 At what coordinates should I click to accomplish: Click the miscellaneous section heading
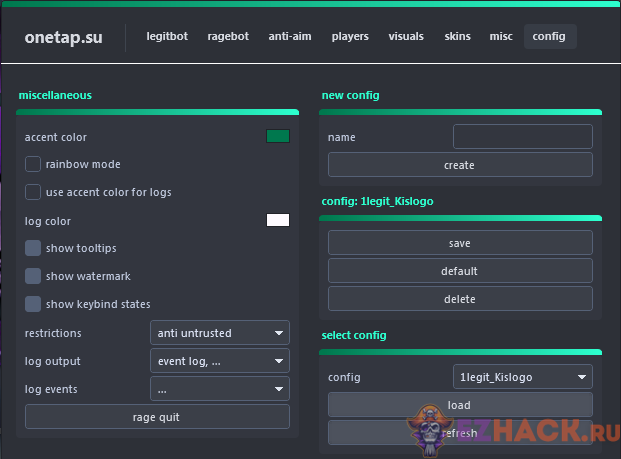coord(55,95)
